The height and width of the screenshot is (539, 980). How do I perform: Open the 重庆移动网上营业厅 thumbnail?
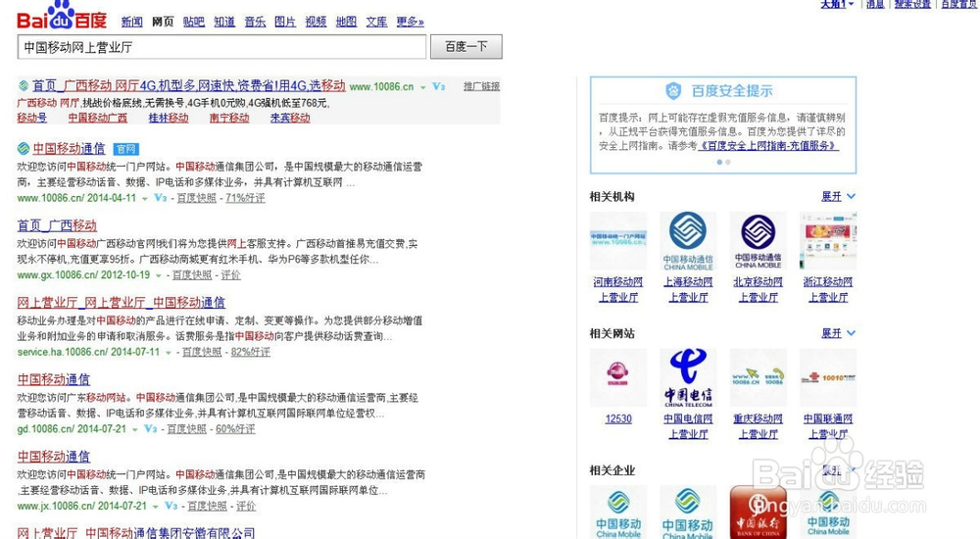pos(759,377)
